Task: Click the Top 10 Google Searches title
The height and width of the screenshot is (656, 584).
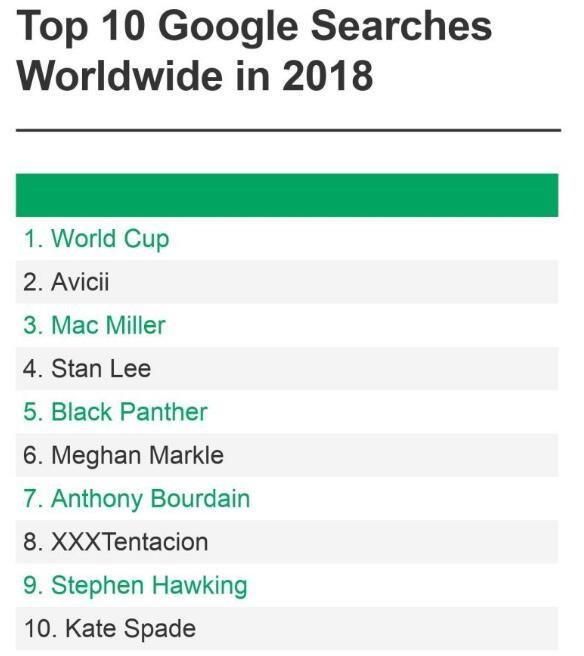Action: pyautogui.click(x=254, y=28)
